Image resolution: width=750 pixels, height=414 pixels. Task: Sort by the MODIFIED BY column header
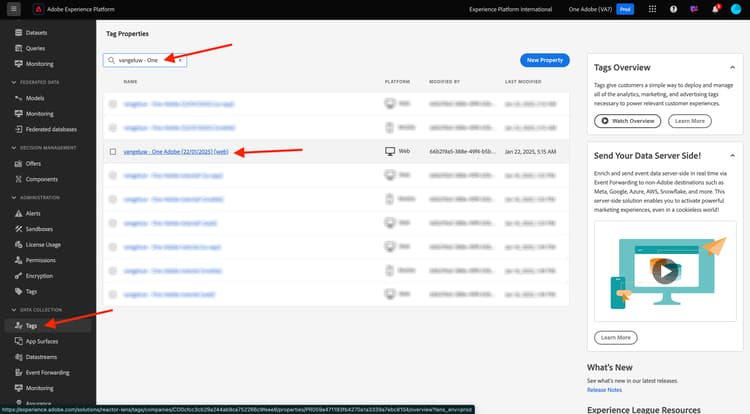point(444,82)
